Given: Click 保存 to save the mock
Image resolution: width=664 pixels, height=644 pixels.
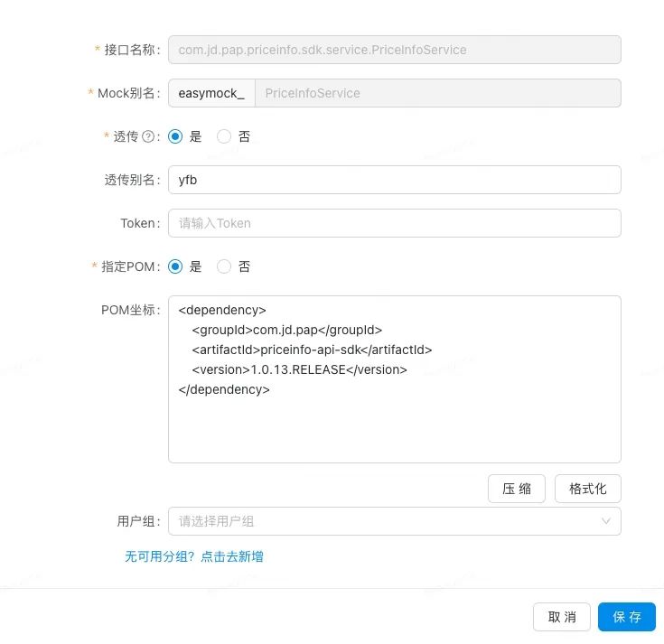Looking at the screenshot, I should point(627,617).
